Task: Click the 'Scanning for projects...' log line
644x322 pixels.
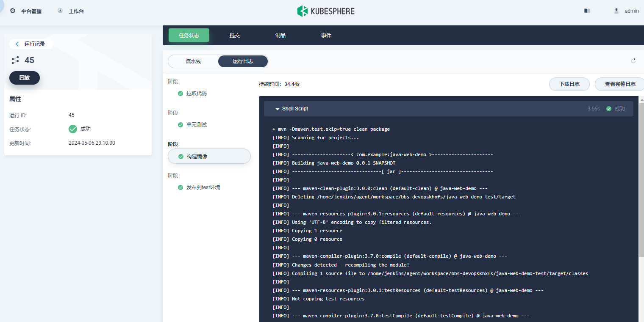Action: tap(316, 138)
